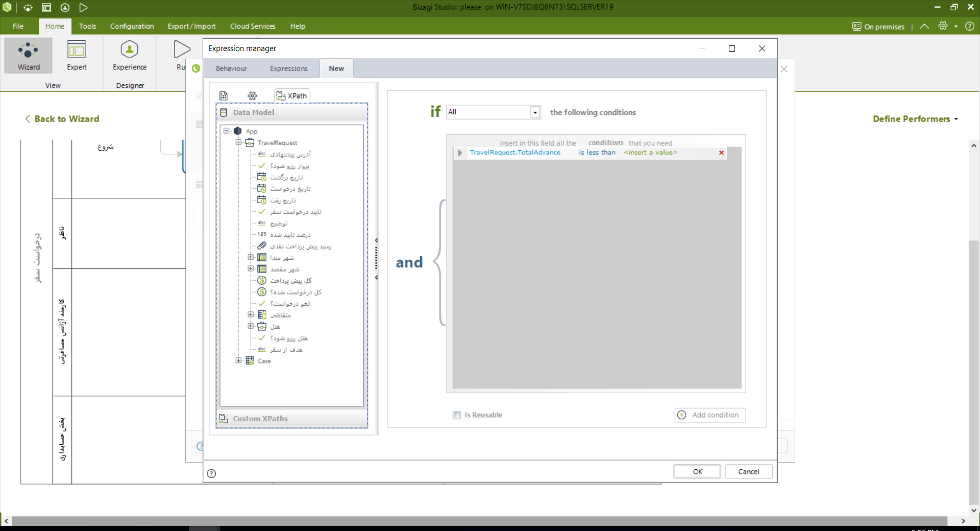Click the horizontal scrollbar at bottom
The width and height of the screenshot is (980, 531).
[480, 521]
